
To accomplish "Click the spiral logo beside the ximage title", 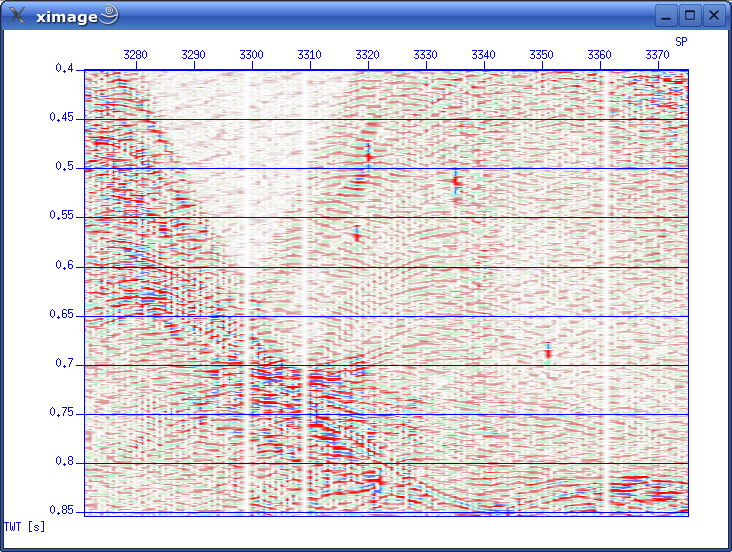I will pyautogui.click(x=110, y=14).
